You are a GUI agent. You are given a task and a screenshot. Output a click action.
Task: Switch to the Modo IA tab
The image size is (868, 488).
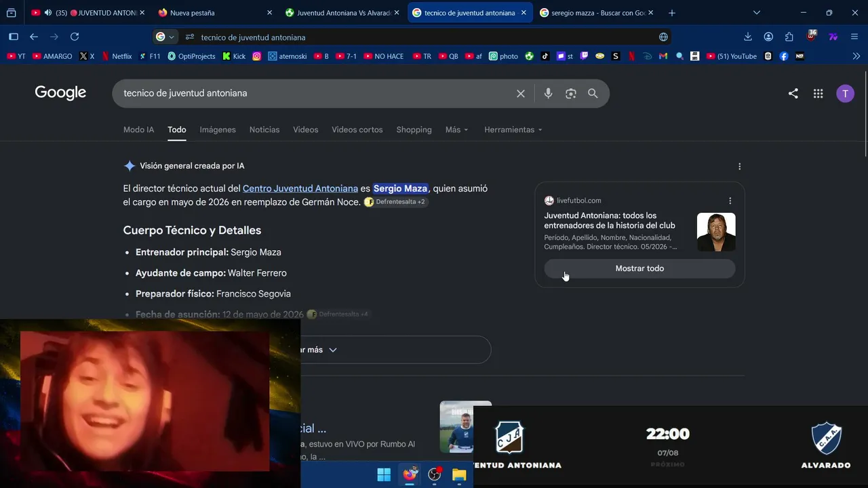(138, 129)
